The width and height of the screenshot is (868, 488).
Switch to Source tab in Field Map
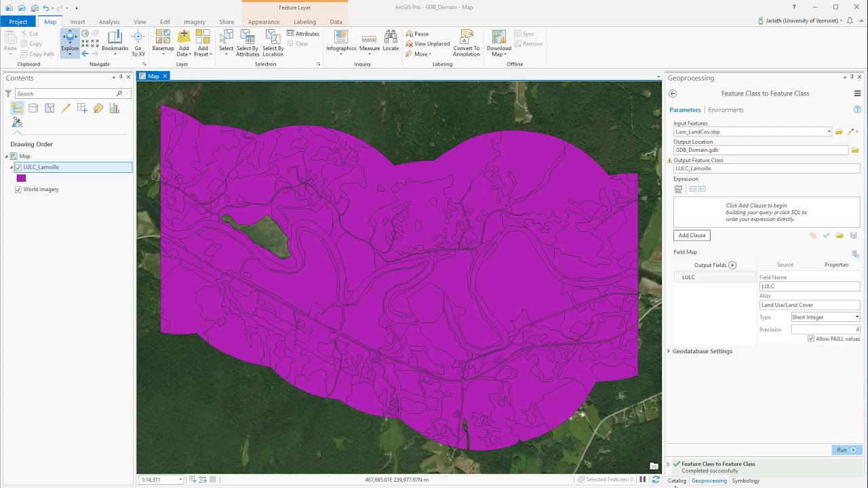click(x=785, y=265)
